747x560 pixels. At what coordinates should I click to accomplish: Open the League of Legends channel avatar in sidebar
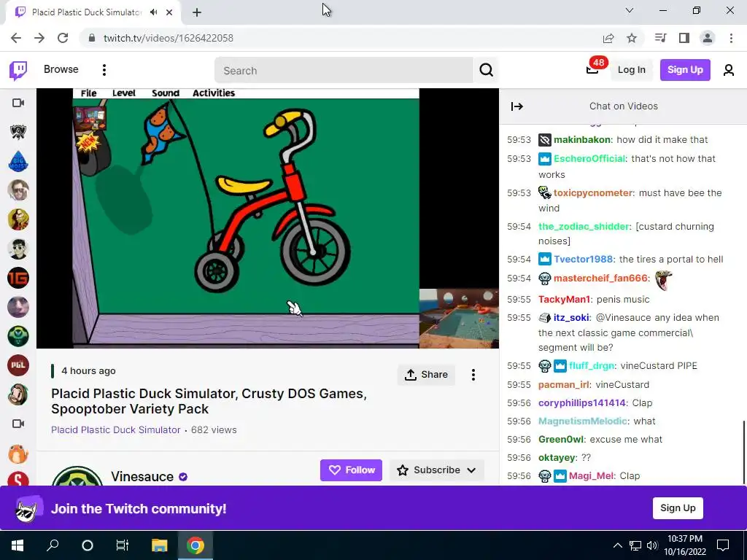[x=18, y=132]
